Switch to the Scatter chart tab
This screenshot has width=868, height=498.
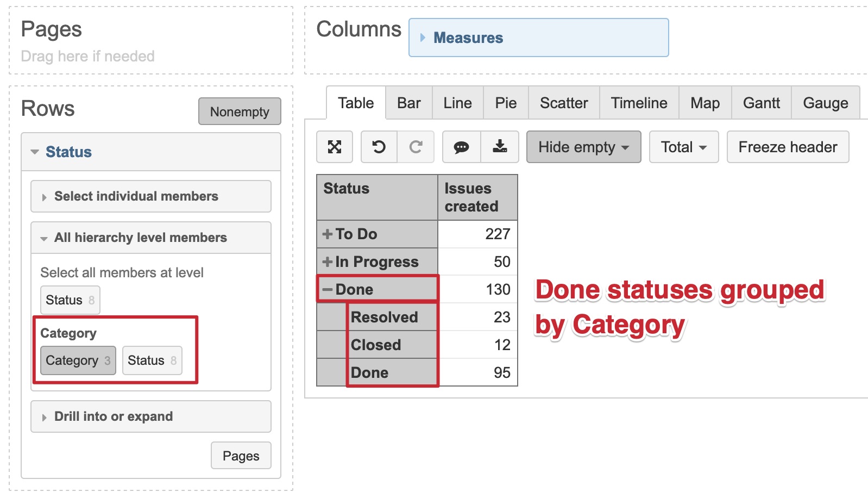[564, 103]
